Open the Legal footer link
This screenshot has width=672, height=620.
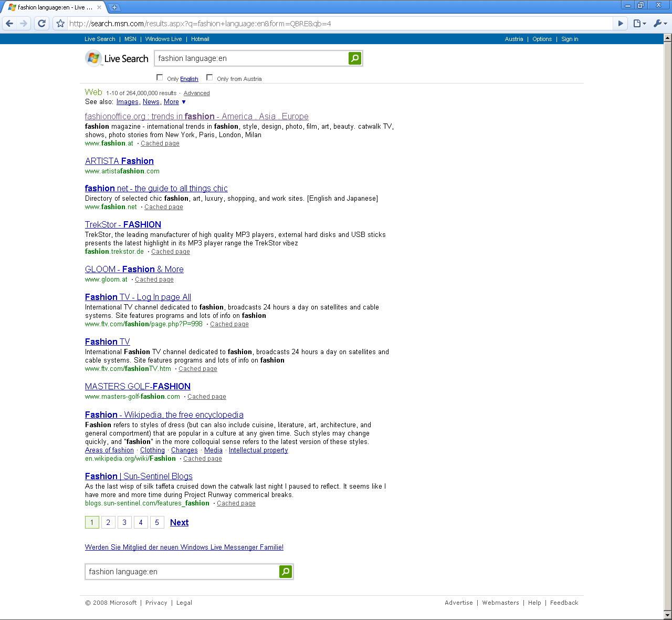[x=184, y=603]
